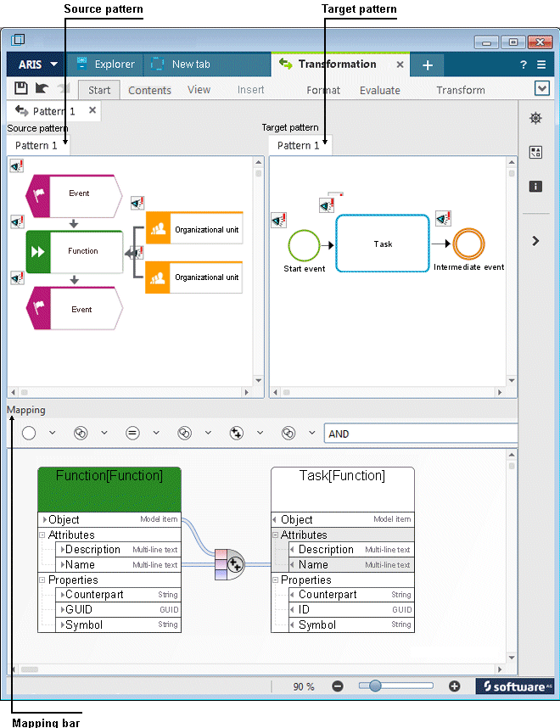Open the Information panel icon in sidebar

tap(535, 186)
